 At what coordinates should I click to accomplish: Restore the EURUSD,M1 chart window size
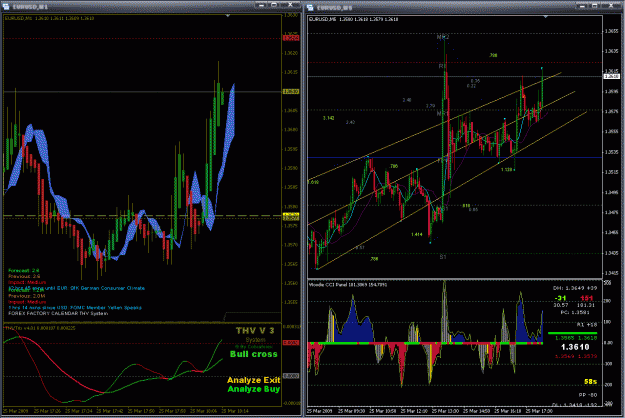click(274, 5)
